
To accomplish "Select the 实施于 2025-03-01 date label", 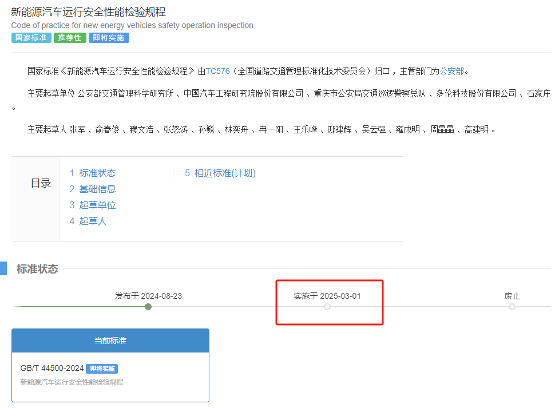I will pyautogui.click(x=327, y=296).
